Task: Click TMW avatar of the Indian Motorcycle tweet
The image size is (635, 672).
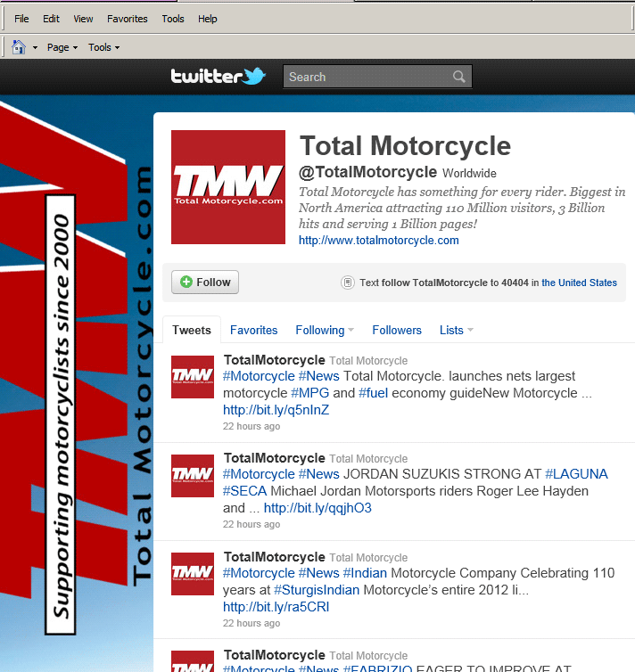Action: point(193,574)
